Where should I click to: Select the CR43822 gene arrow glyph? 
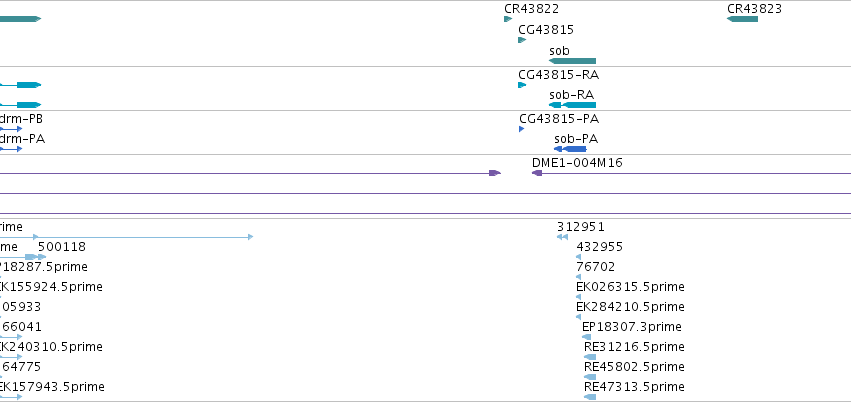(x=508, y=19)
